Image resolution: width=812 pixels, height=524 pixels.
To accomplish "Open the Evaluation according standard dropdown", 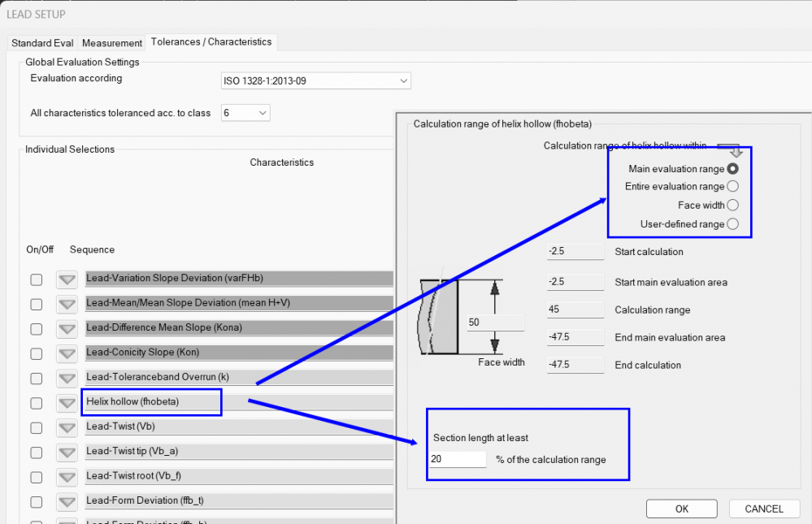I will 315,81.
